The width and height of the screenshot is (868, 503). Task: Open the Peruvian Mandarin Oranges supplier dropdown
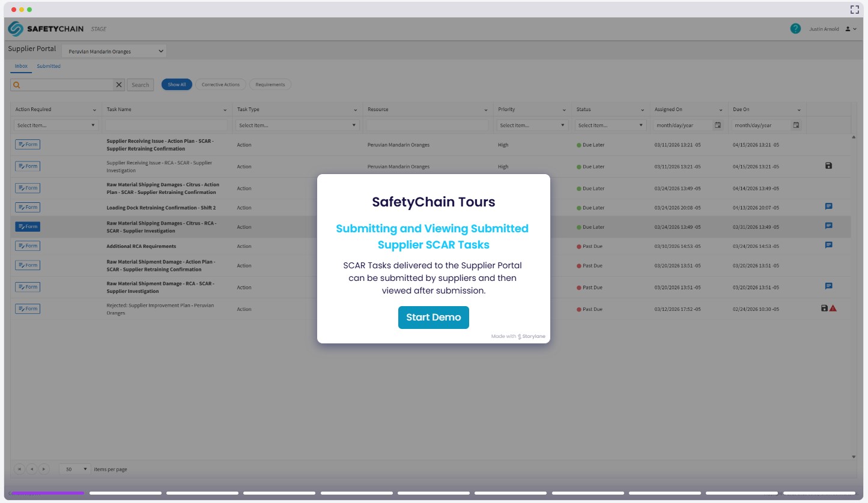tap(114, 51)
